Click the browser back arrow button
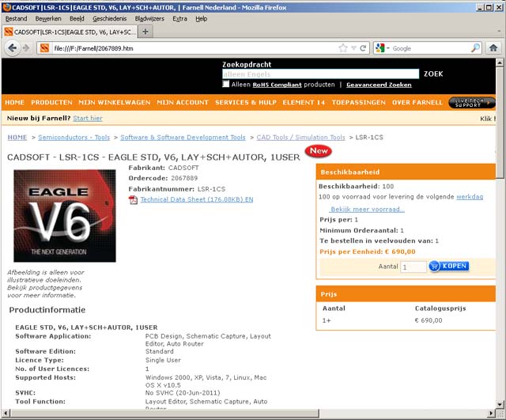 click(13, 48)
